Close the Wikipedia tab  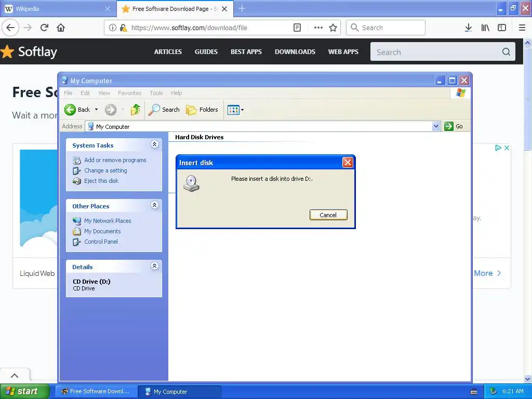tap(108, 9)
